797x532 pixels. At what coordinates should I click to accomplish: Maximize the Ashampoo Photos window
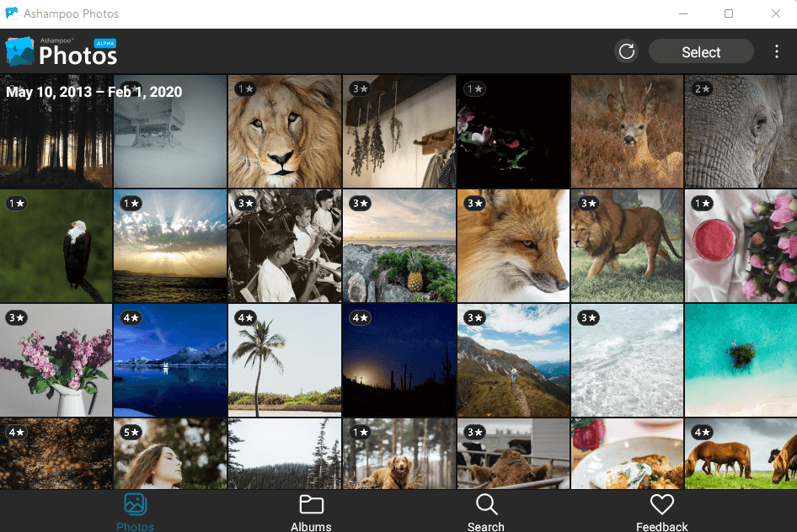point(729,13)
